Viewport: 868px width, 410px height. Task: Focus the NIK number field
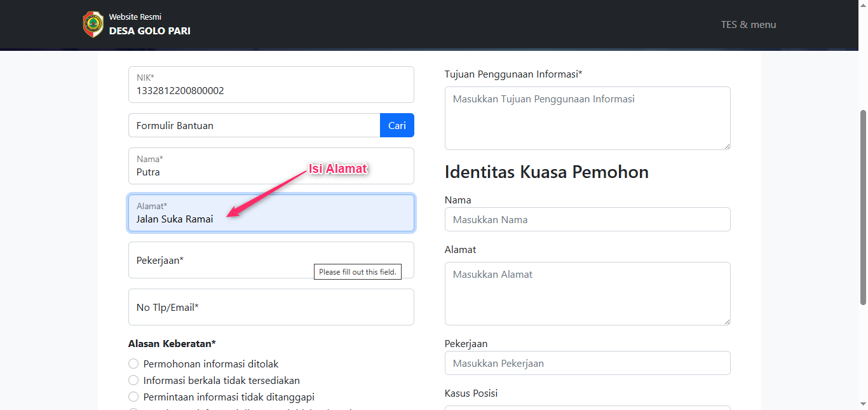(x=271, y=85)
